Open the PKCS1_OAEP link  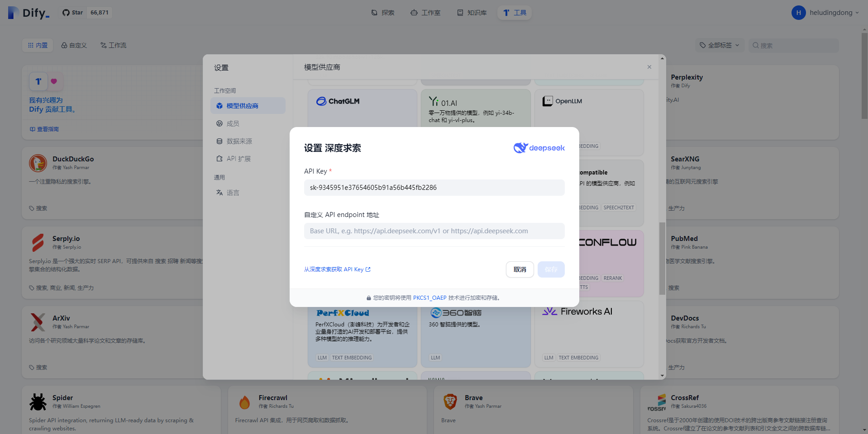click(x=429, y=298)
